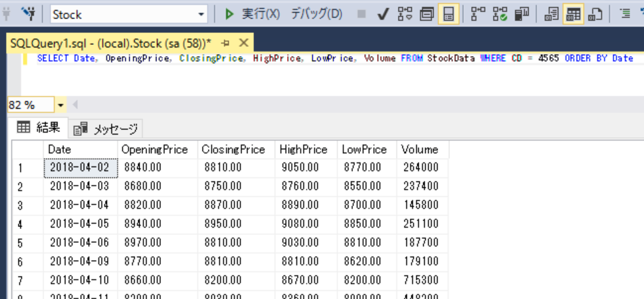
Task: Run the query with 実行(X)
Action: pyautogui.click(x=252, y=15)
